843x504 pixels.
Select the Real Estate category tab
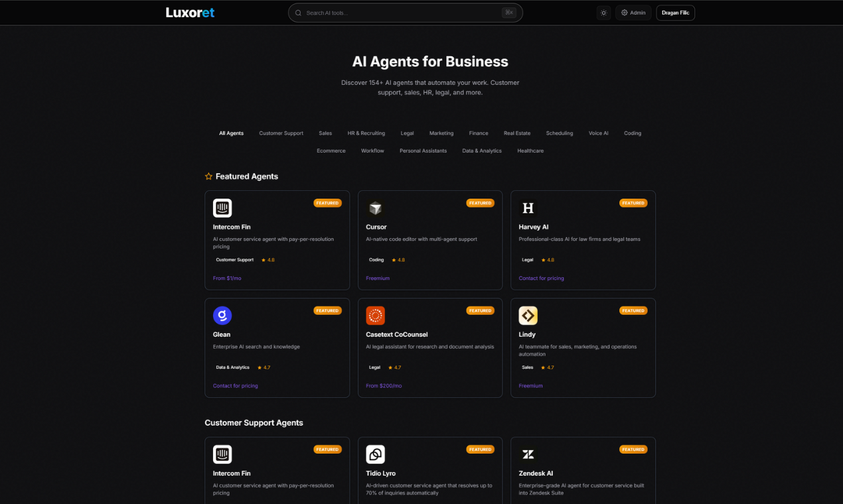[x=517, y=133]
